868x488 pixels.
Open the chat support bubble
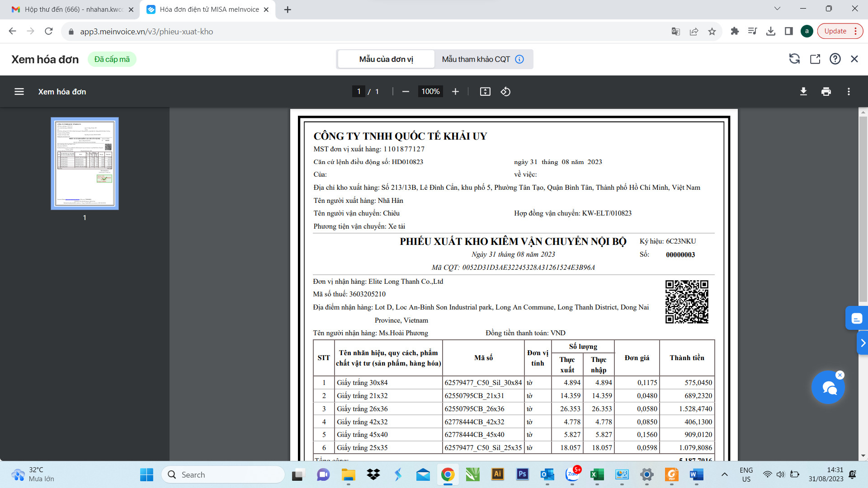[828, 387]
